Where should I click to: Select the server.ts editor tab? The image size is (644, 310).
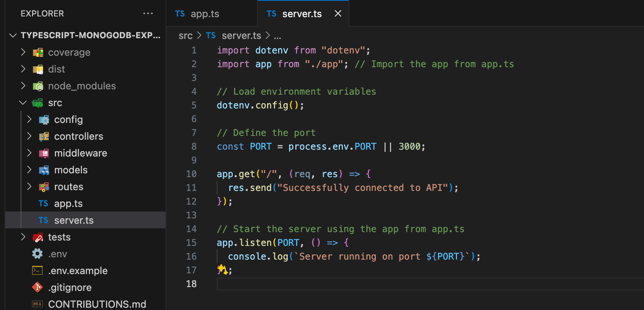(303, 14)
